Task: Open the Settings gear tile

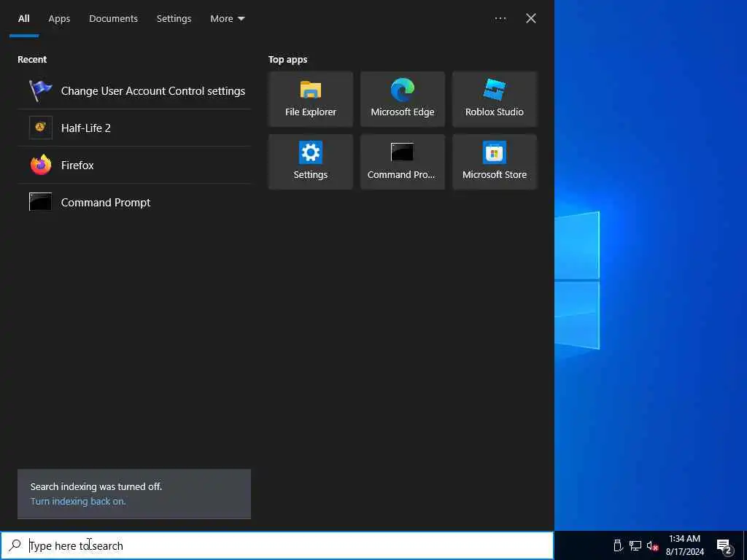Action: coord(311,162)
